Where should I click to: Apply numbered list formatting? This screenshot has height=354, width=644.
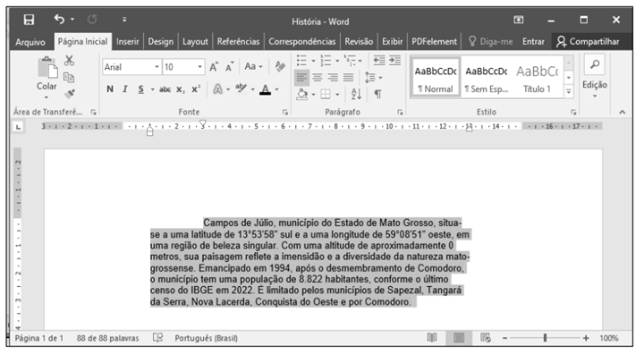click(326, 61)
